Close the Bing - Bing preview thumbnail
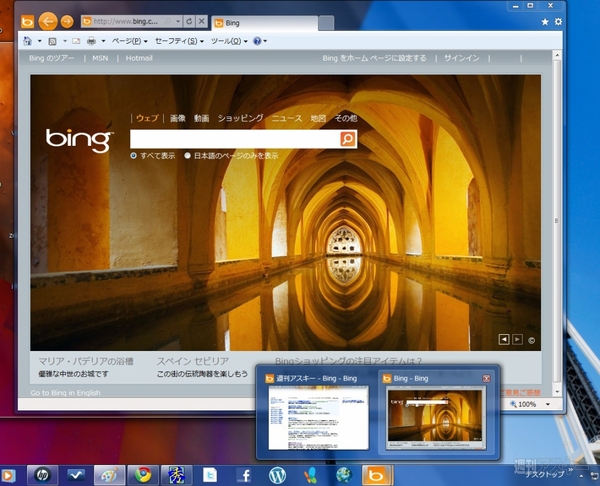 pyautogui.click(x=486, y=378)
